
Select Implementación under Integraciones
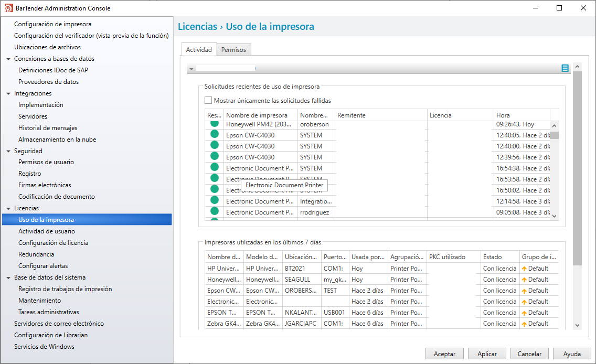click(x=41, y=105)
